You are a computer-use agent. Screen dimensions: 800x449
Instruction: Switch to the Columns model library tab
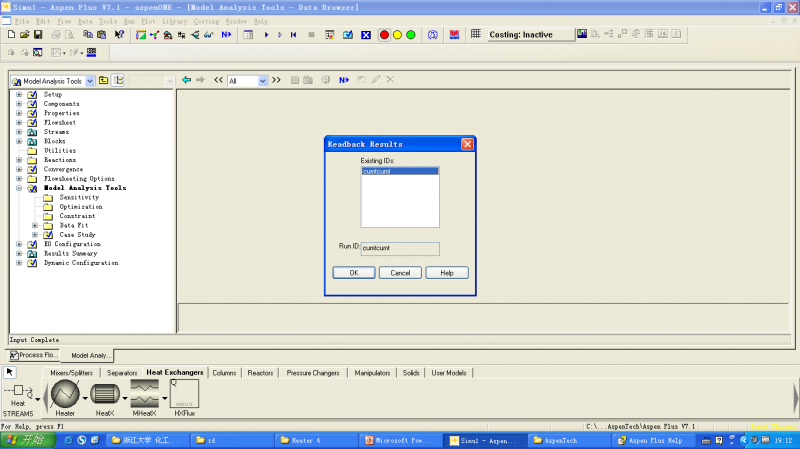[224, 373]
